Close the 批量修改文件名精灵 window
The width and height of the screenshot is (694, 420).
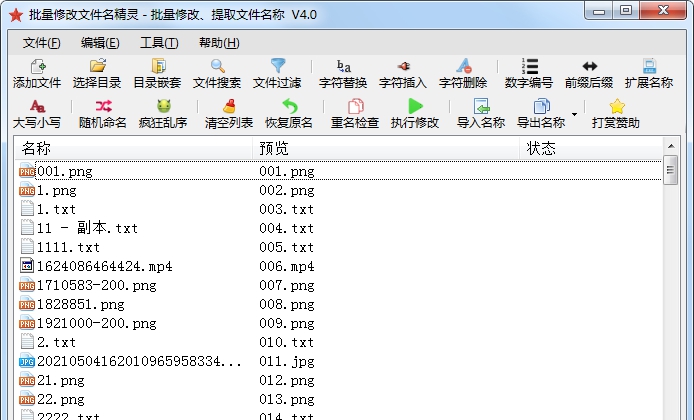click(x=663, y=11)
